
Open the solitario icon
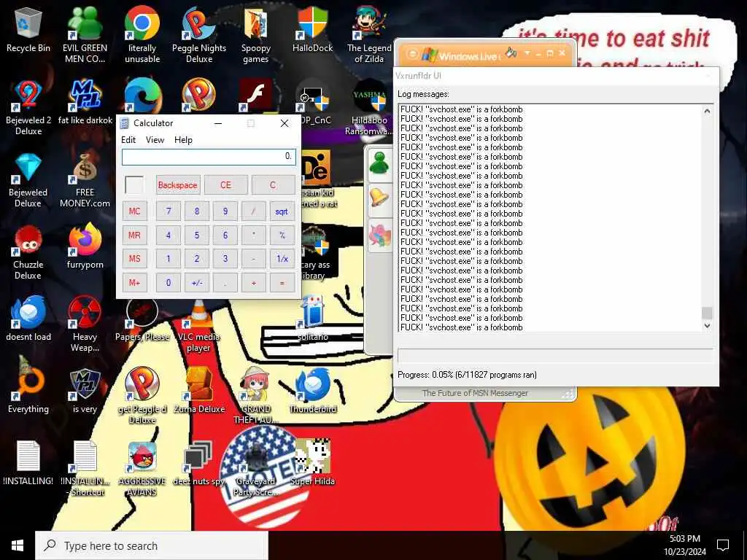312,318
